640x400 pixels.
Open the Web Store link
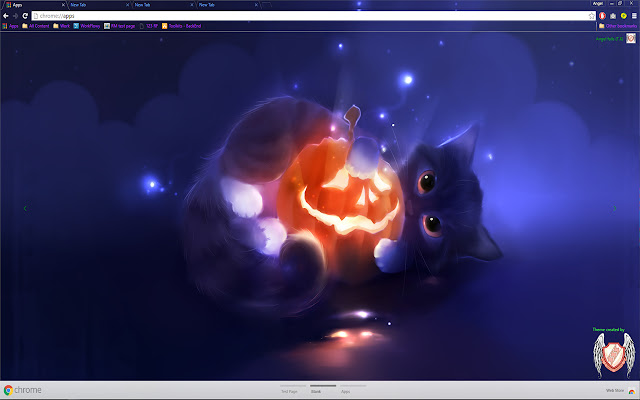pyautogui.click(x=615, y=391)
